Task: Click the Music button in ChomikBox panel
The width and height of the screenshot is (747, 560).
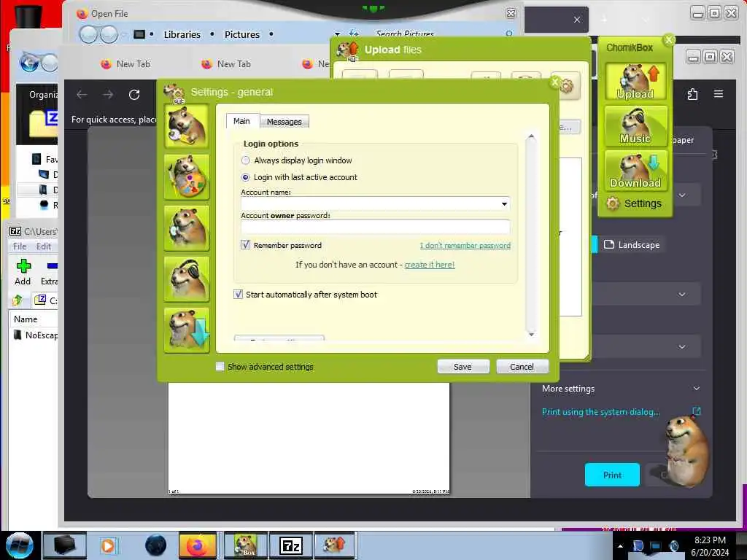Action: tap(635, 125)
